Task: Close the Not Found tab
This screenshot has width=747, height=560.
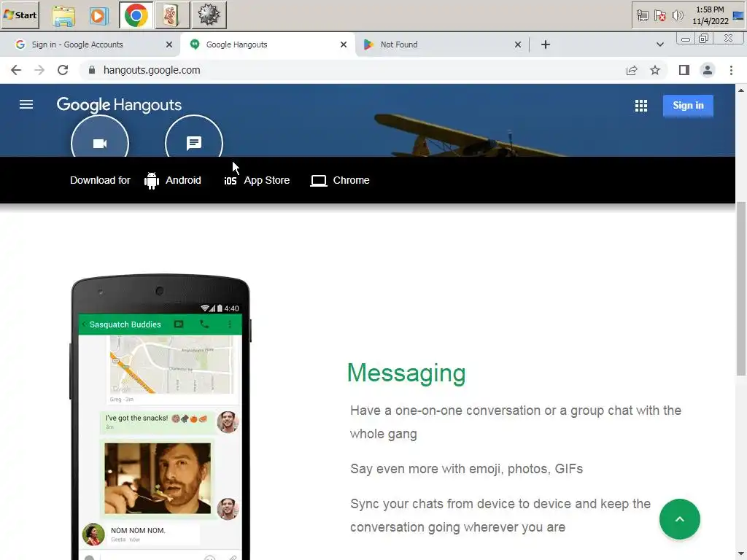Action: pyautogui.click(x=518, y=44)
